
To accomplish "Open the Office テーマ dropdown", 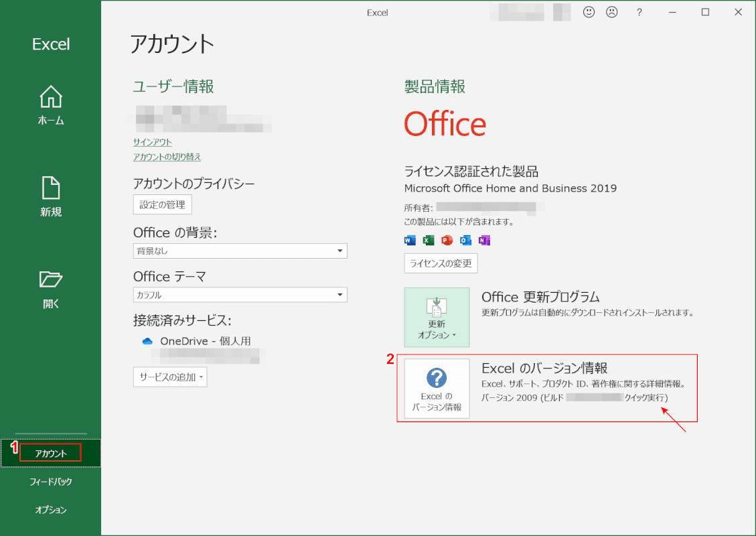I will (240, 295).
